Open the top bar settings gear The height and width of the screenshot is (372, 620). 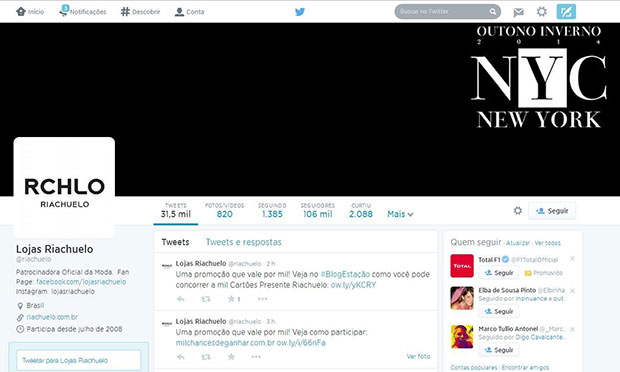click(542, 11)
